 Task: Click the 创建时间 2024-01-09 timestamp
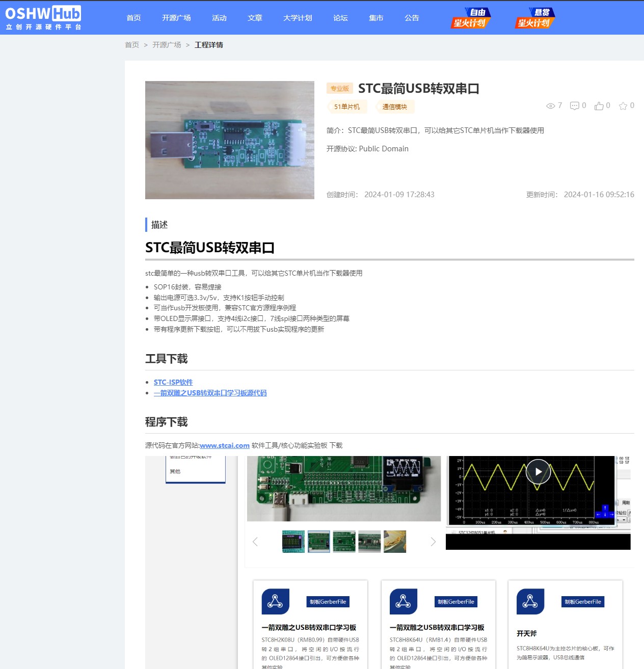381,195
